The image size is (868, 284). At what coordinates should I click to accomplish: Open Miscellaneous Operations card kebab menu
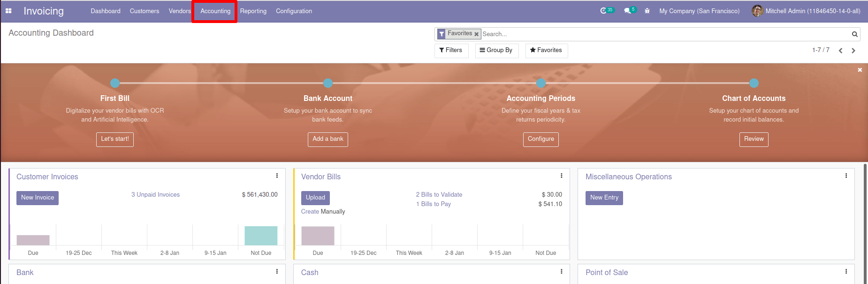pos(846,176)
